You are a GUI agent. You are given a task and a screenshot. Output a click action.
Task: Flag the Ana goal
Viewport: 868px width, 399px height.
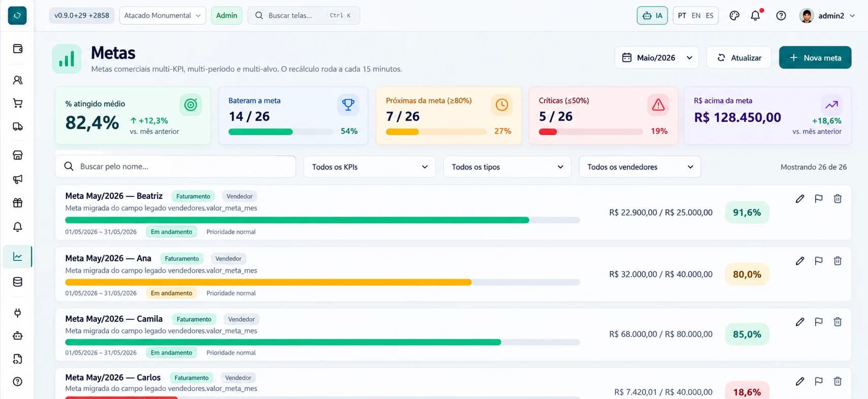coord(819,261)
